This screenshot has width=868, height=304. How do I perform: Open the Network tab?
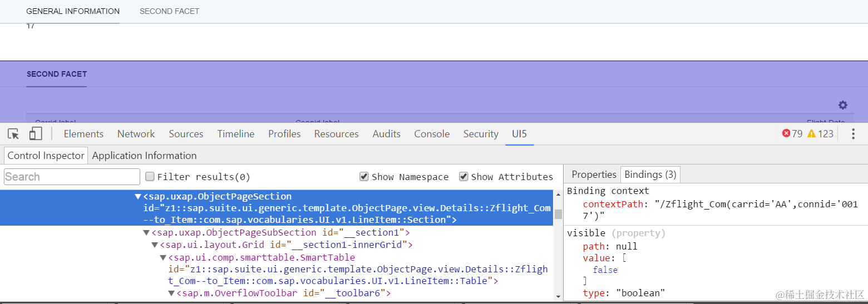[136, 134]
